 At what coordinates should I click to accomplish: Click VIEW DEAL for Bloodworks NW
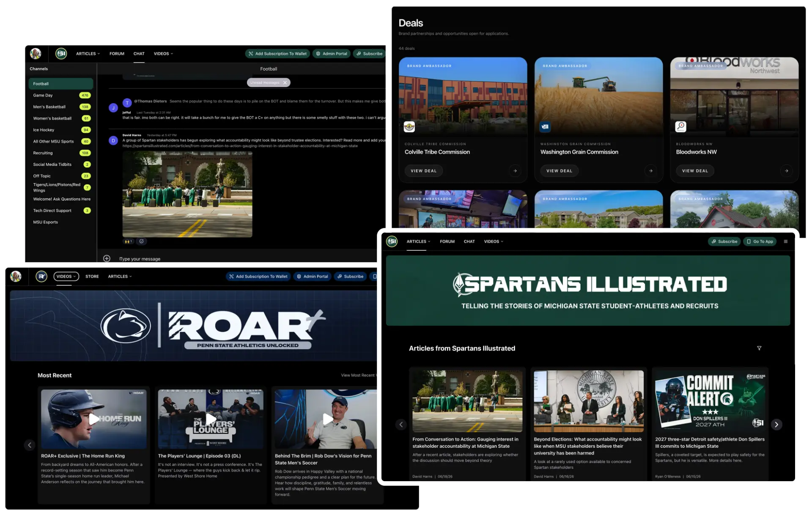click(x=695, y=171)
